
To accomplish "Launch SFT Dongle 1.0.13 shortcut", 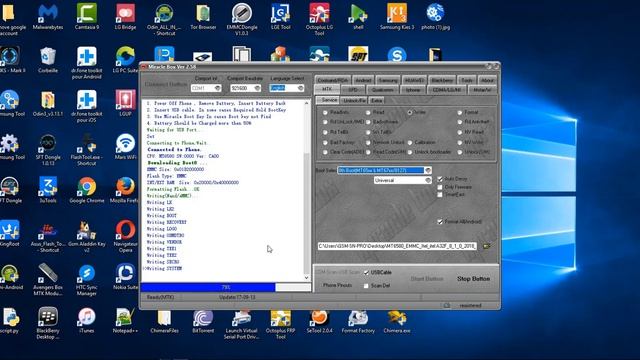I will [x=48, y=149].
